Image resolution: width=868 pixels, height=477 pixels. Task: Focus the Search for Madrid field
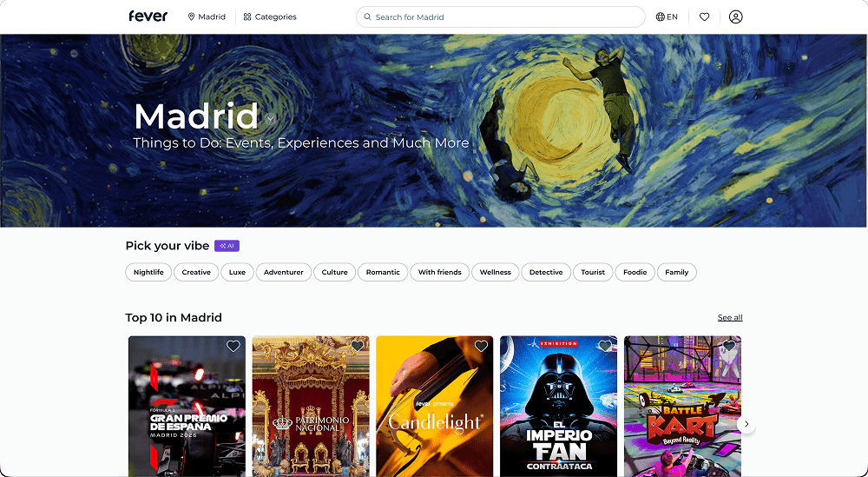[501, 17]
